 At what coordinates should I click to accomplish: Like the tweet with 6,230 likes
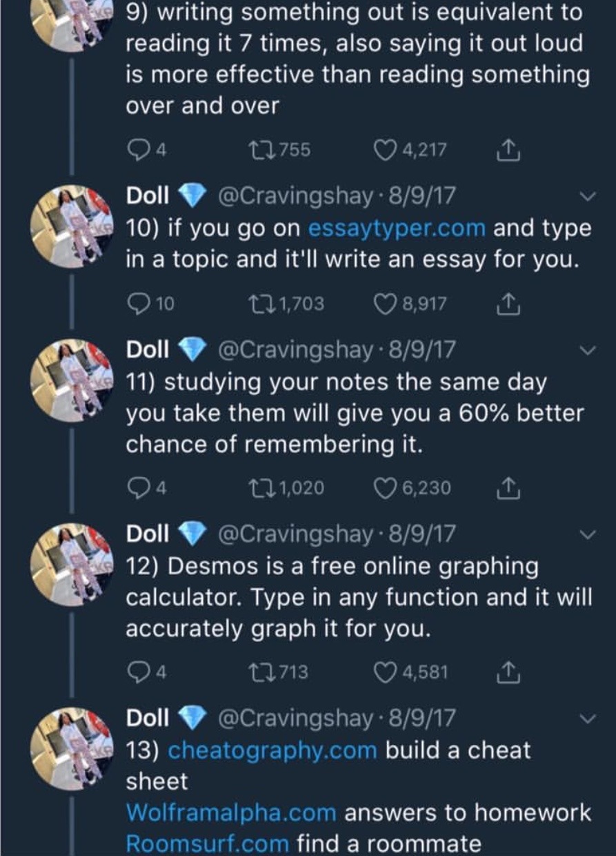pyautogui.click(x=384, y=488)
